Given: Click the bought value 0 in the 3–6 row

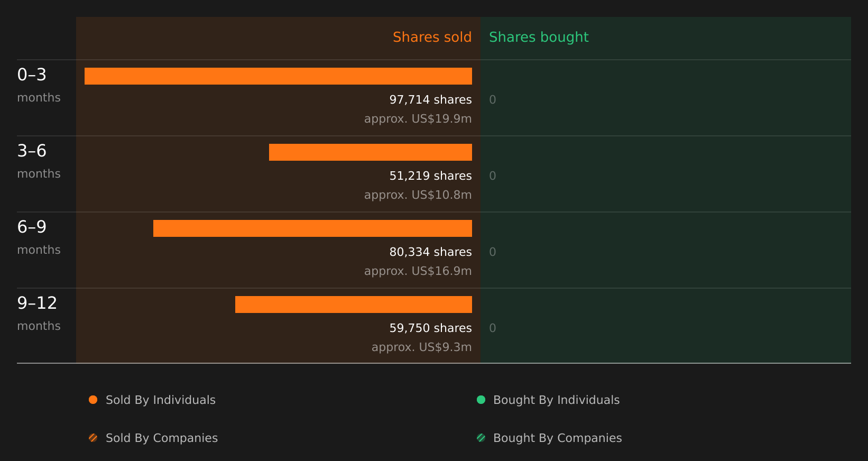Looking at the screenshot, I should pyautogui.click(x=493, y=176).
